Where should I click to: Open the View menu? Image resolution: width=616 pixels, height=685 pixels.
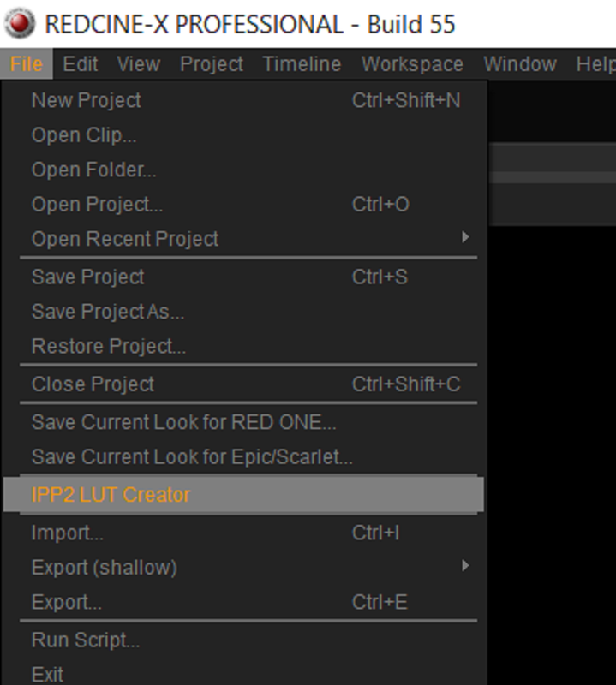(x=139, y=63)
